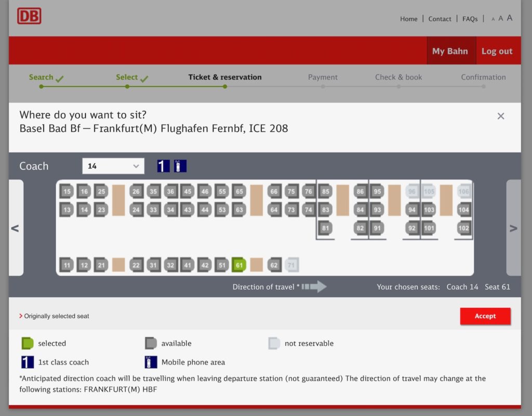Open the FAQs link
Image resolution: width=532 pixels, height=416 pixels.
(x=470, y=19)
